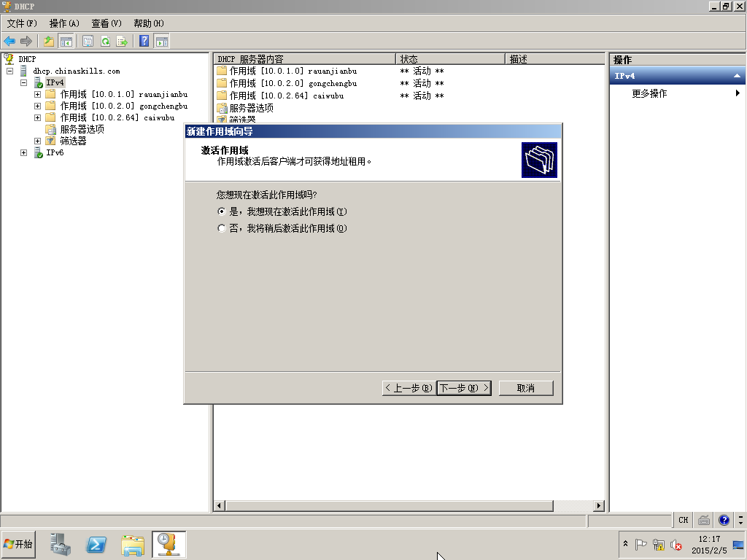Viewport: 747px width, 560px height.
Task: Show hidden tray icons chevron
Action: point(625,544)
